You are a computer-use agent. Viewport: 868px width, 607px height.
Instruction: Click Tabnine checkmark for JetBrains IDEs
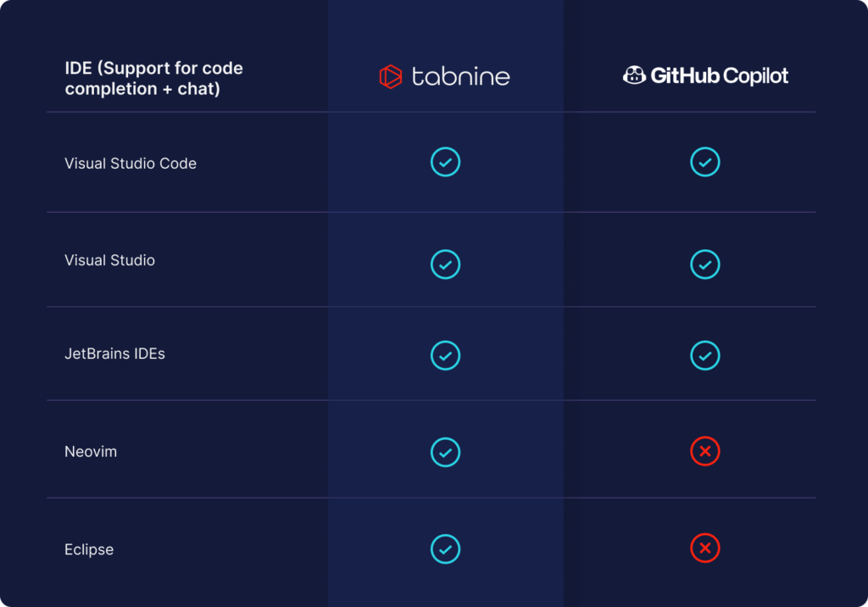pos(445,355)
